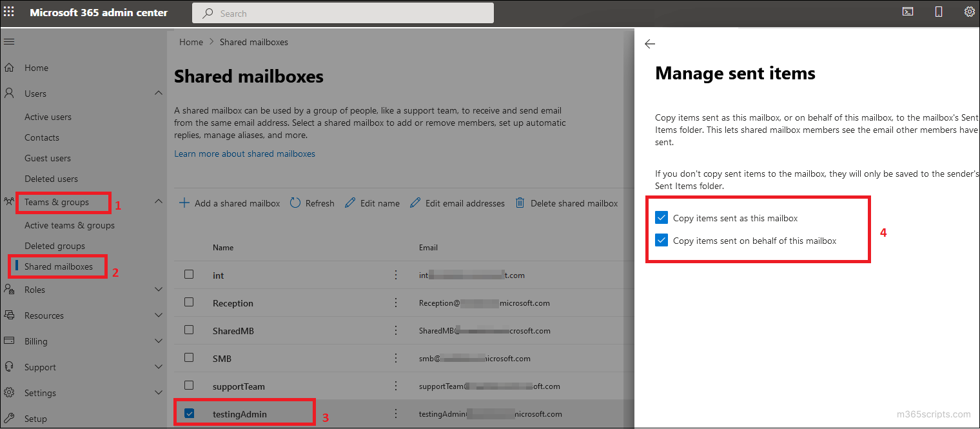This screenshot has width=980, height=429.
Task: Collapse the Teams & groups section
Action: [158, 202]
